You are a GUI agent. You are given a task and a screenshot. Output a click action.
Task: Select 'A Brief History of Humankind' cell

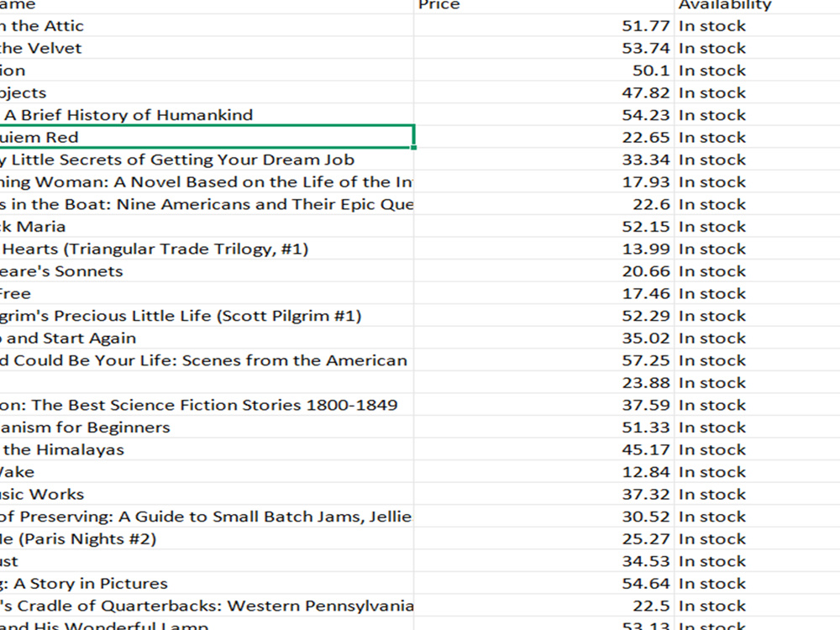[x=207, y=114]
